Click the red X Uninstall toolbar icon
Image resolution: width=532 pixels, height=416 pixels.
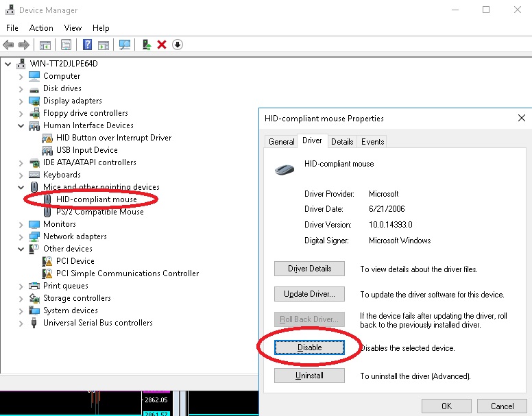coord(162,45)
